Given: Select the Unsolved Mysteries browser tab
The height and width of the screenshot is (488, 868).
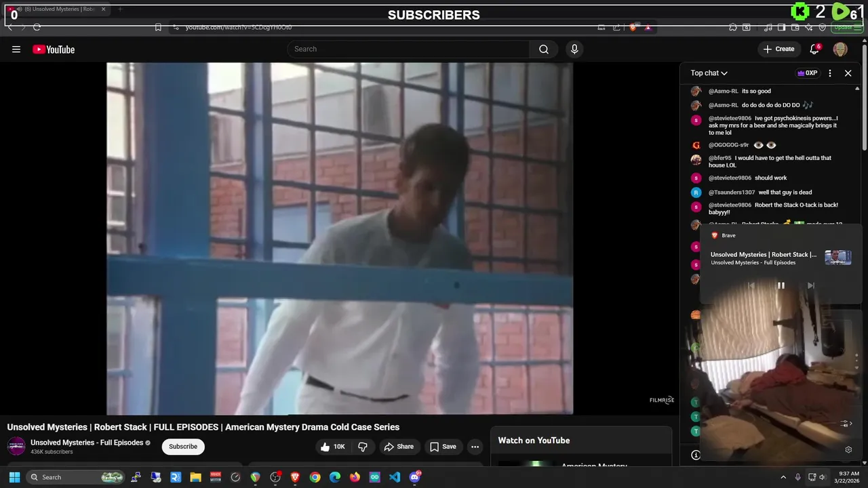Looking at the screenshot, I should click(57, 9).
